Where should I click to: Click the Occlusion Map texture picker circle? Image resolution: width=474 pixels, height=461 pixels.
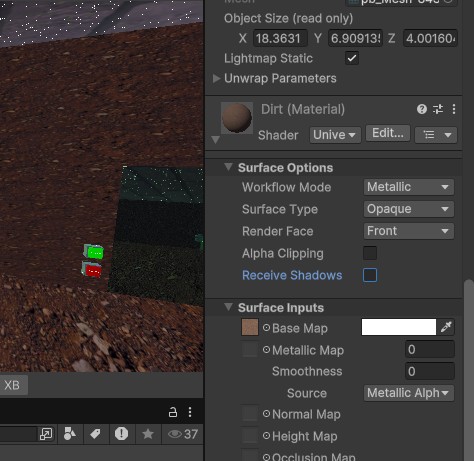266,457
